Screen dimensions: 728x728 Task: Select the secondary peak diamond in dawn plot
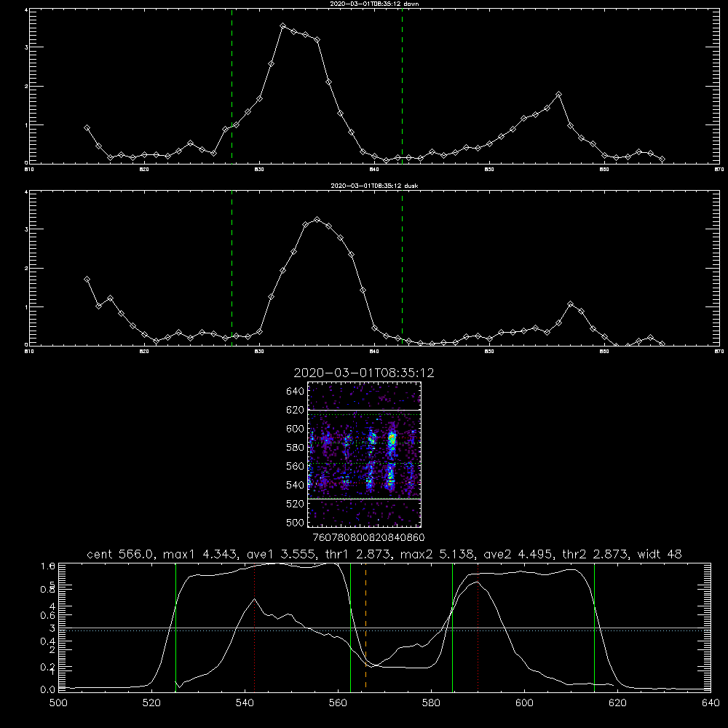(x=558, y=95)
